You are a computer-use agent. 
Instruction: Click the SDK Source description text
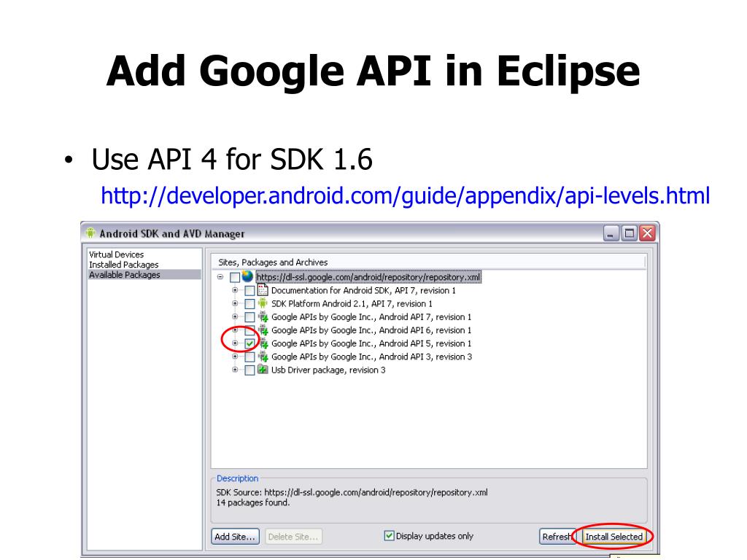352,492
